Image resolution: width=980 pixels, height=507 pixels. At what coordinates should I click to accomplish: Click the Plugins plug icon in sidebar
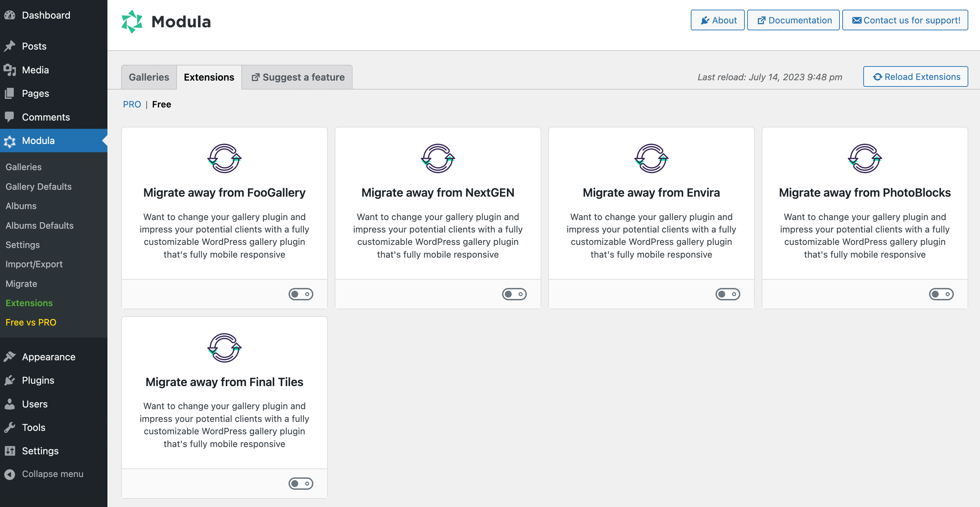tap(10, 380)
